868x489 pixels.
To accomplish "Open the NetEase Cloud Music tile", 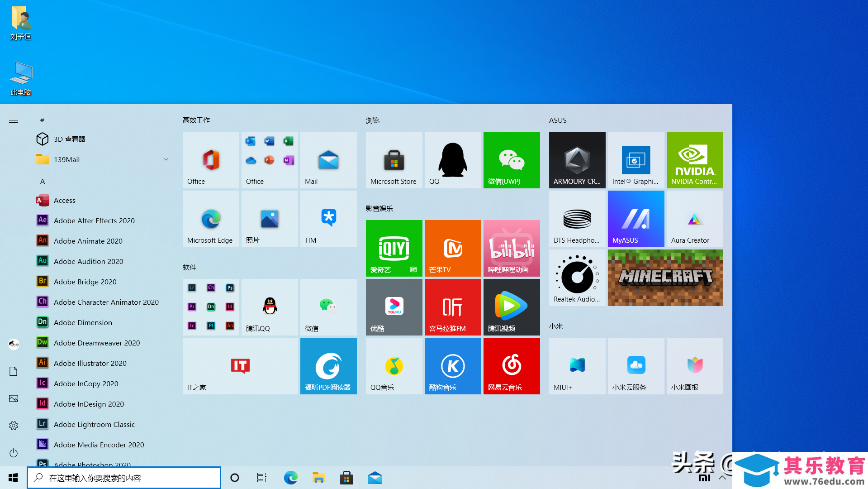I will point(512,366).
